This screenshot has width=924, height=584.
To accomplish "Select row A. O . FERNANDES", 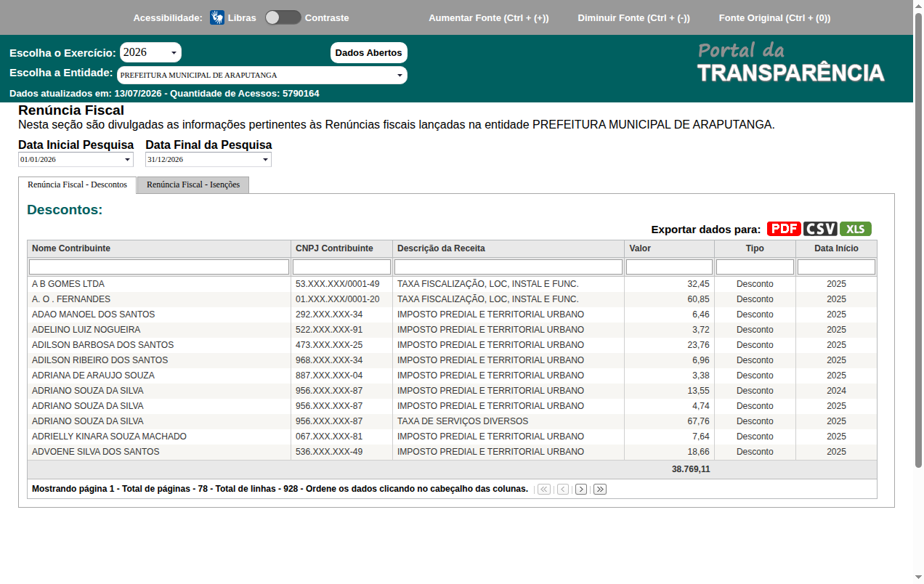I will 452,299.
